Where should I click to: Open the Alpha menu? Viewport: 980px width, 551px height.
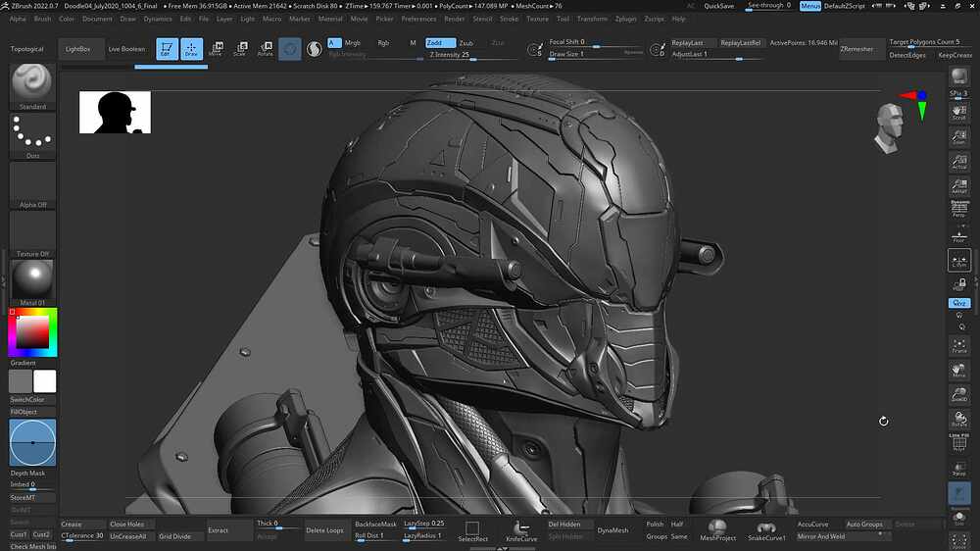tap(18, 19)
